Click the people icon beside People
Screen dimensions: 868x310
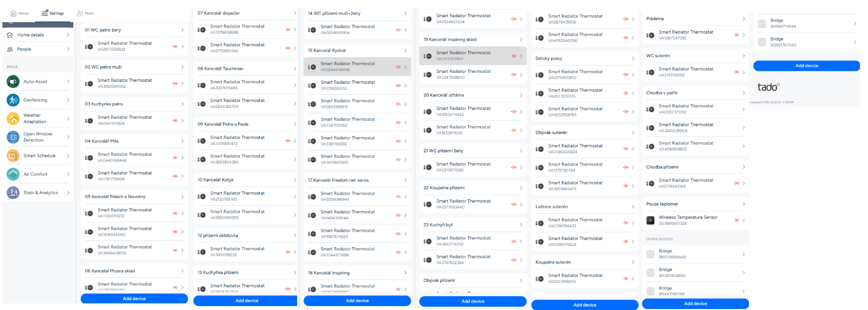[10, 49]
